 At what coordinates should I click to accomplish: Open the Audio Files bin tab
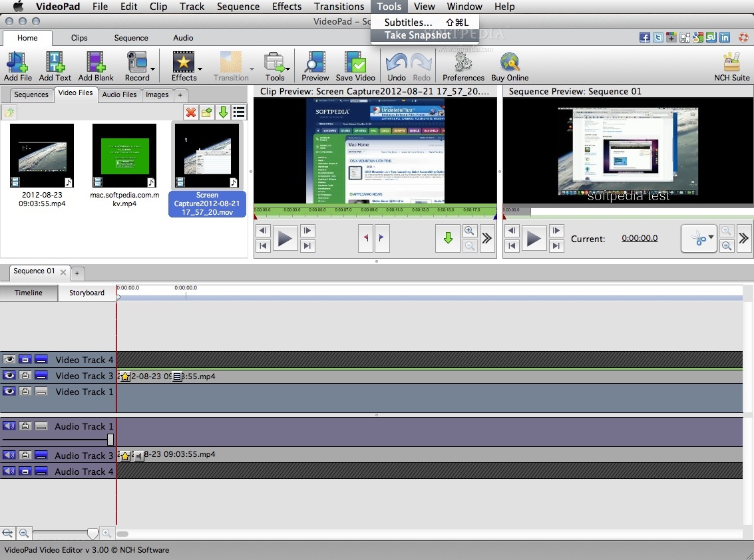[x=119, y=94]
